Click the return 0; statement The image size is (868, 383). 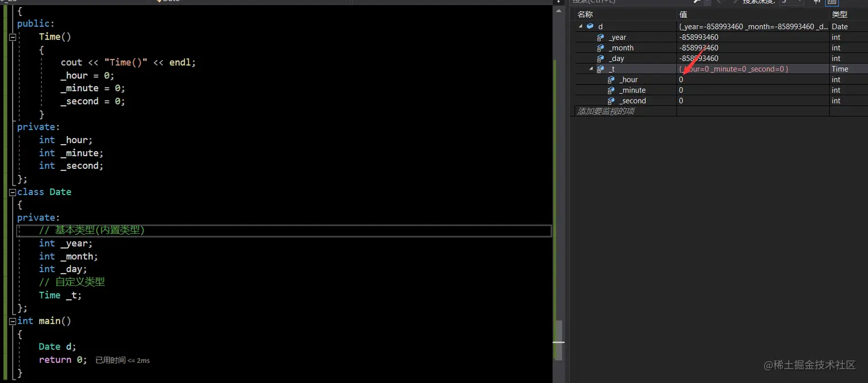coord(63,360)
